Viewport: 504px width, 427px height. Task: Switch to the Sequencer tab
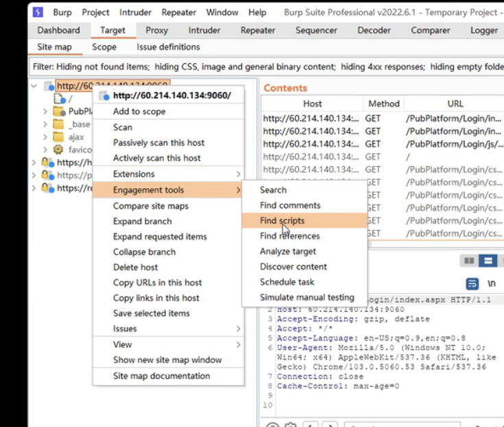coord(316,30)
